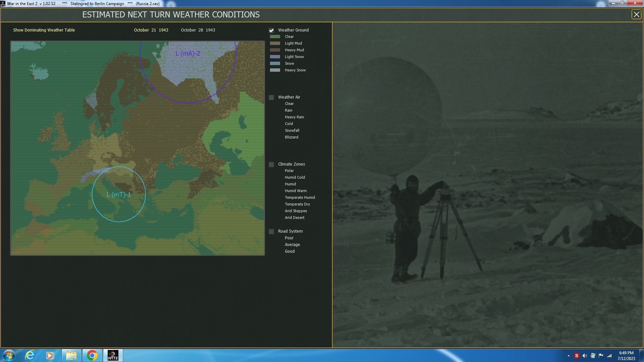Open Windows Start menu
Image resolution: width=644 pixels, height=362 pixels.
(x=9, y=355)
